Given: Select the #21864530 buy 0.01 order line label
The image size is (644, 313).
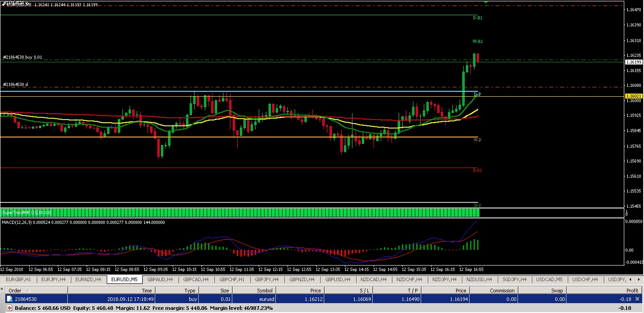Looking at the screenshot, I should coord(22,57).
